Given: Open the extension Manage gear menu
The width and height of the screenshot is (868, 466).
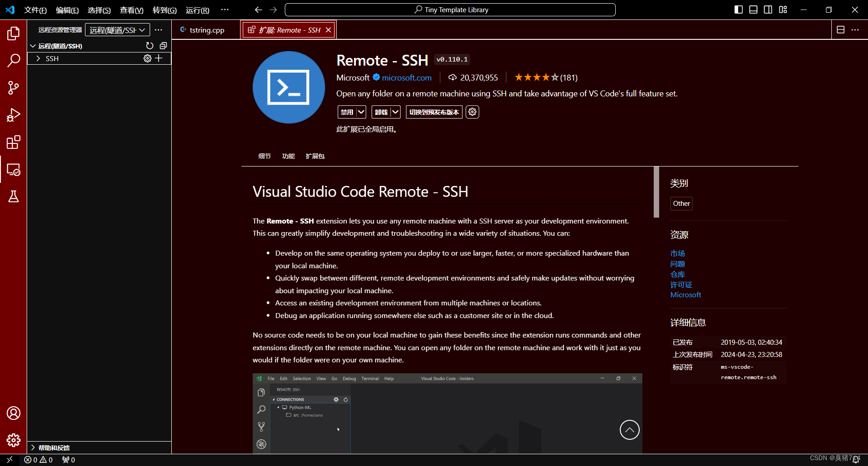Looking at the screenshot, I should pyautogui.click(x=472, y=112).
